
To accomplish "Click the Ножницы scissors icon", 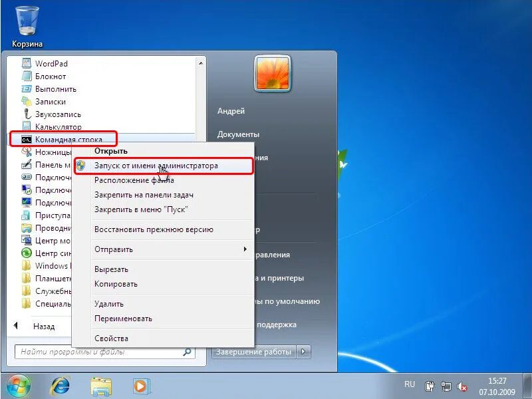I will click(26, 152).
